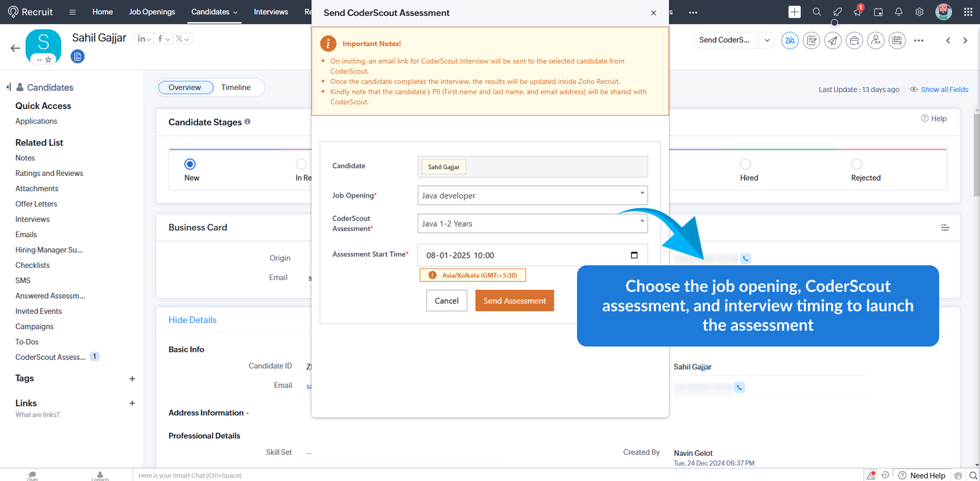Click the briefcase associate job opening icon
Screen dimensions: 980x481
point(854,40)
